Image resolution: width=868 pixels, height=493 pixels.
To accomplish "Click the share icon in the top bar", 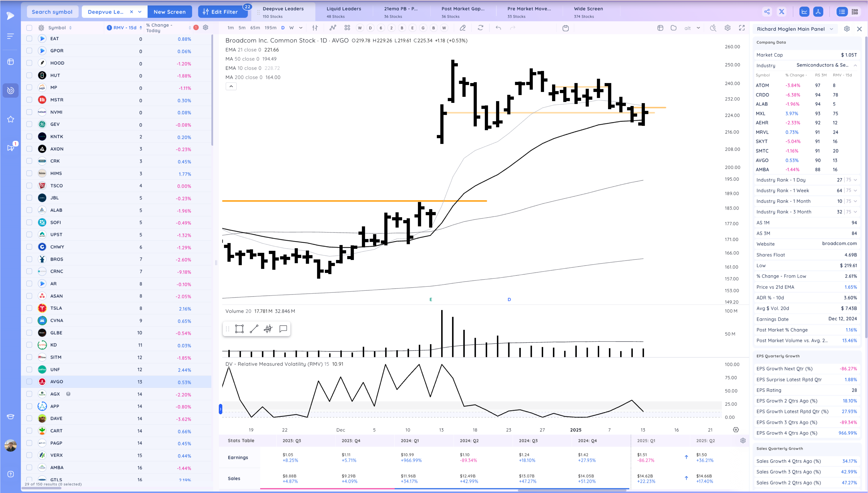I will coord(767,12).
